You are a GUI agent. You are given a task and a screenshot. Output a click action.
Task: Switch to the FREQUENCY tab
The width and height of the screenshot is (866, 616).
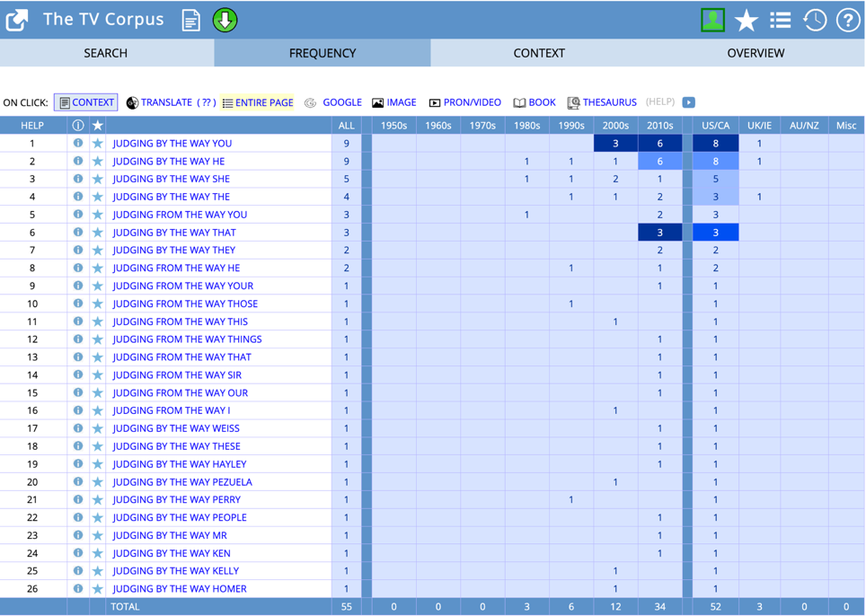[323, 53]
